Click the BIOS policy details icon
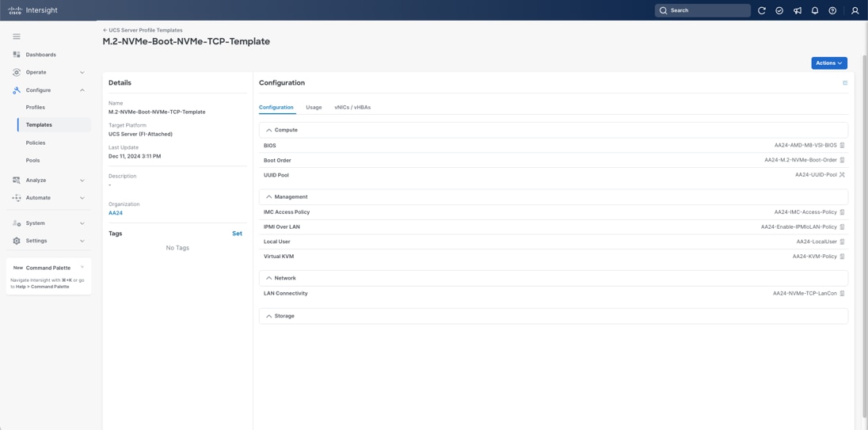868x430 pixels. point(842,146)
